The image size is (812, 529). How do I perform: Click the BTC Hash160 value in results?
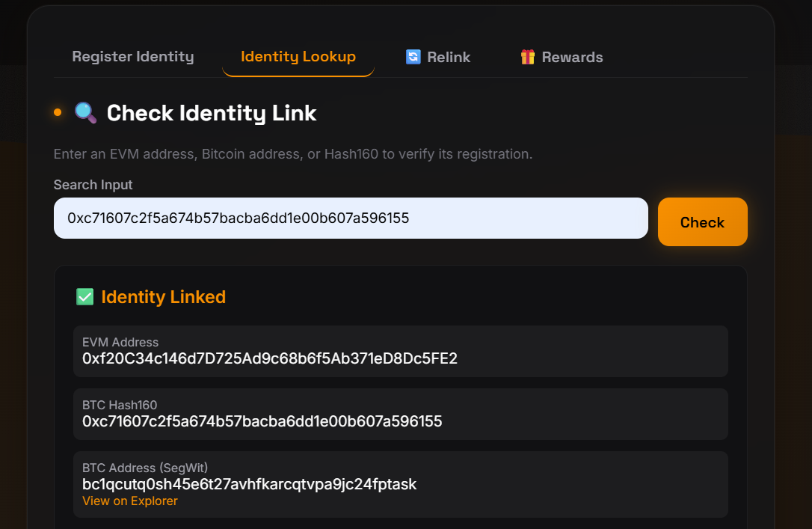pos(262,421)
